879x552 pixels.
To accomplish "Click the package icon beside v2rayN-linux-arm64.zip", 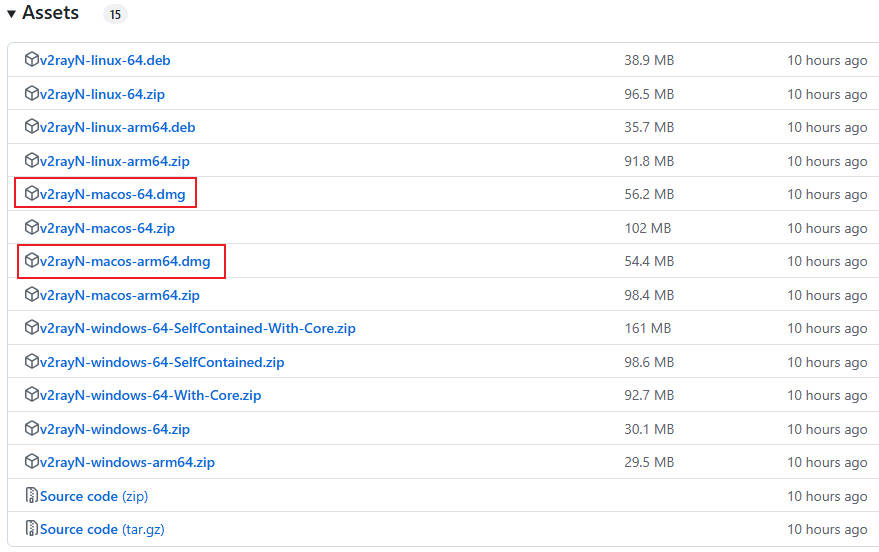I will click(x=32, y=160).
